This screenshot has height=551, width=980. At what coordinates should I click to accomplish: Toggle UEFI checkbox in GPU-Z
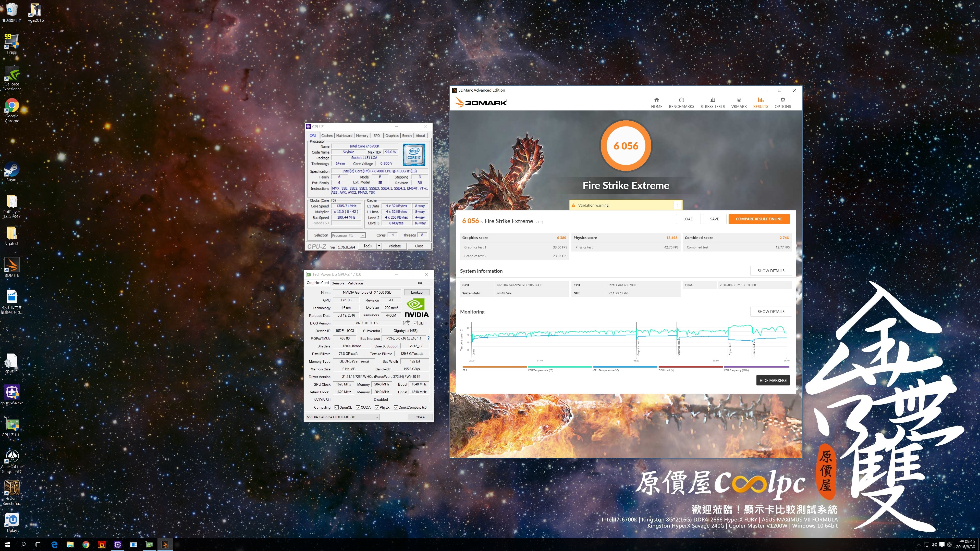pyautogui.click(x=415, y=323)
